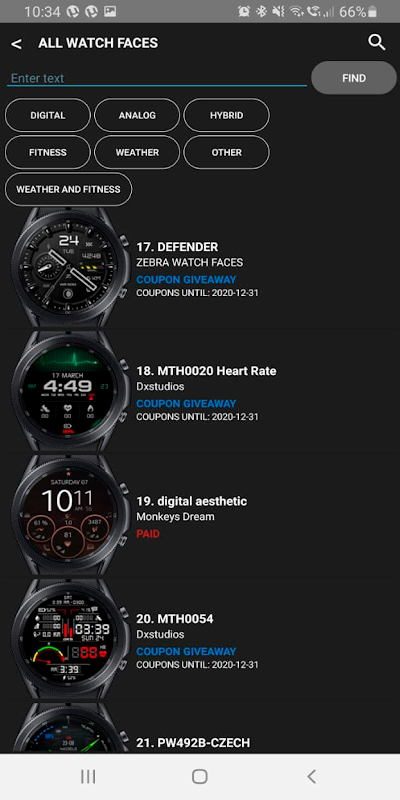Viewport: 400px width, 800px height.
Task: Open the MTH0054 watch face image
Action: (70, 639)
